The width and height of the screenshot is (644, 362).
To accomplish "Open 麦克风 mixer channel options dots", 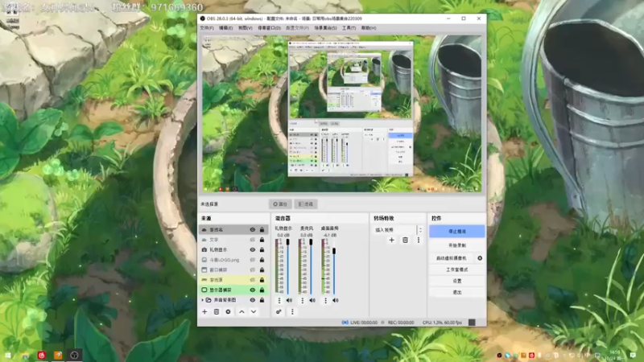I will click(303, 300).
